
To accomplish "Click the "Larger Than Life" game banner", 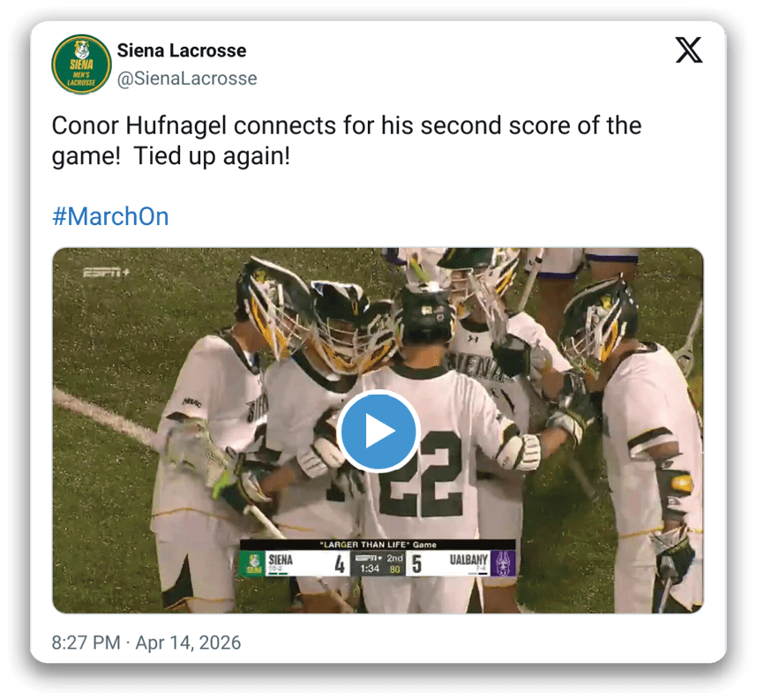I will click(x=378, y=546).
